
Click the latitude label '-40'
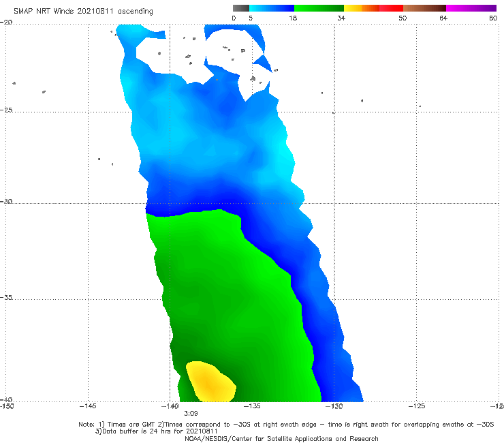pos(6,399)
